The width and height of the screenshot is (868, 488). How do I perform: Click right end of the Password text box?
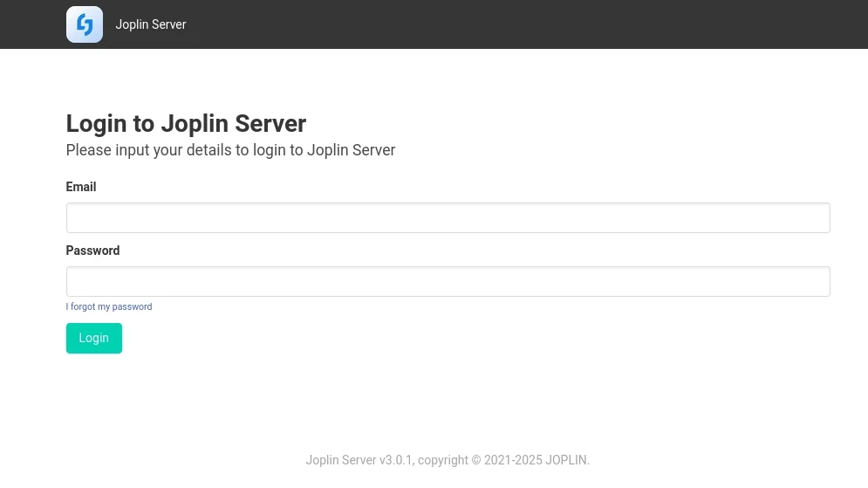click(811, 282)
